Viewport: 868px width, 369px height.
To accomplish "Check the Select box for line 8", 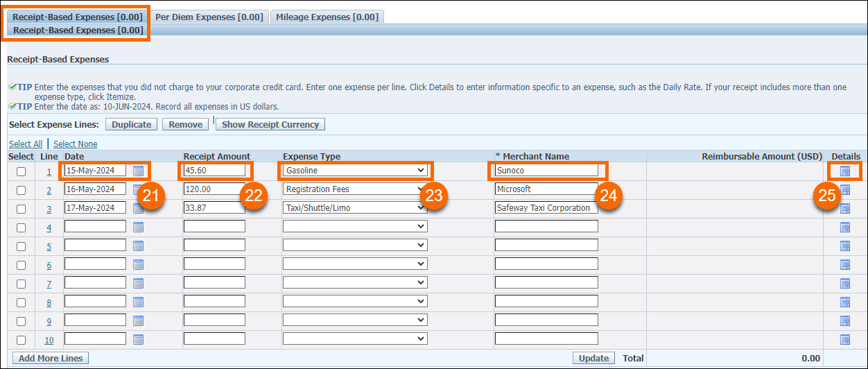I will (21, 302).
